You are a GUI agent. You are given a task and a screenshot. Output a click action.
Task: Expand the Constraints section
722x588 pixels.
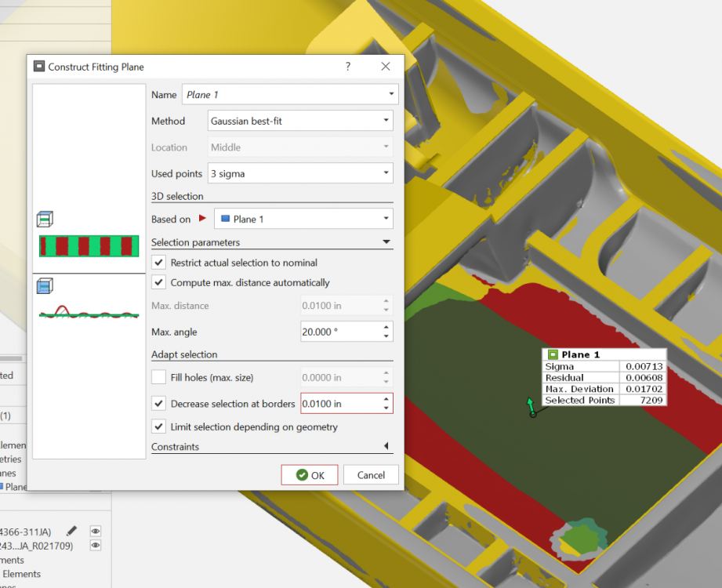(386, 447)
